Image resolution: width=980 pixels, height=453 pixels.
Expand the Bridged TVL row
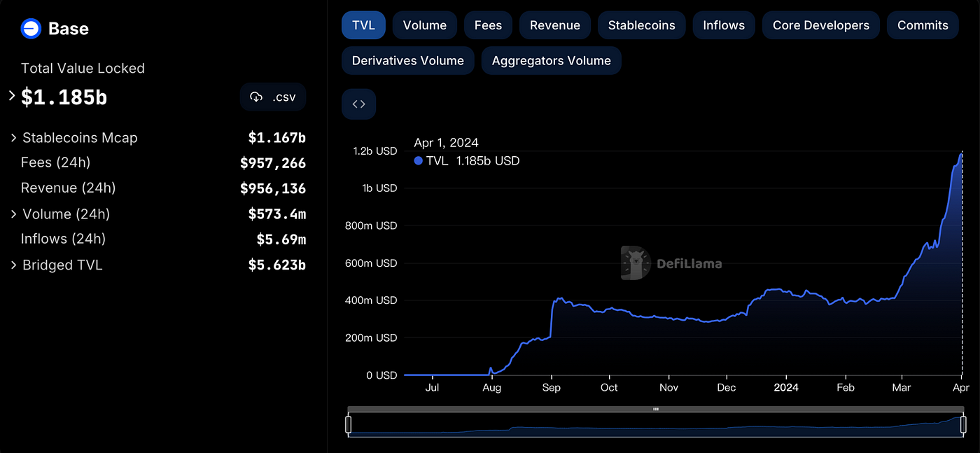pyautogui.click(x=13, y=265)
